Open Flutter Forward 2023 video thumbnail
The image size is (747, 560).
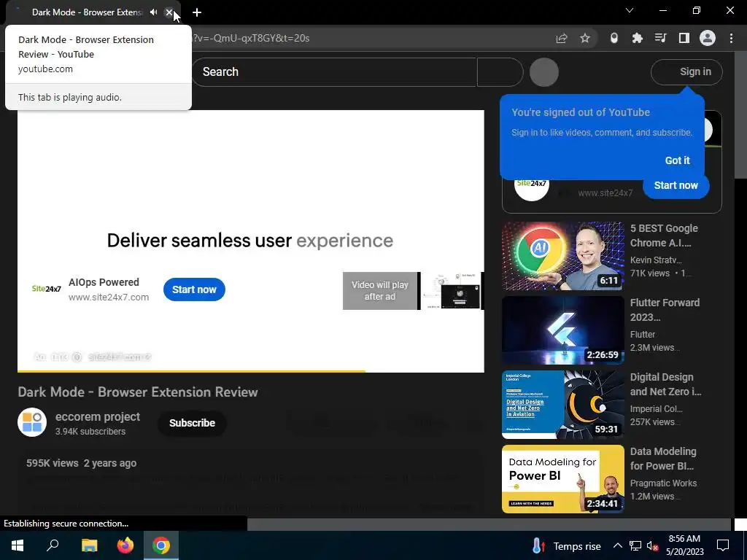(562, 330)
